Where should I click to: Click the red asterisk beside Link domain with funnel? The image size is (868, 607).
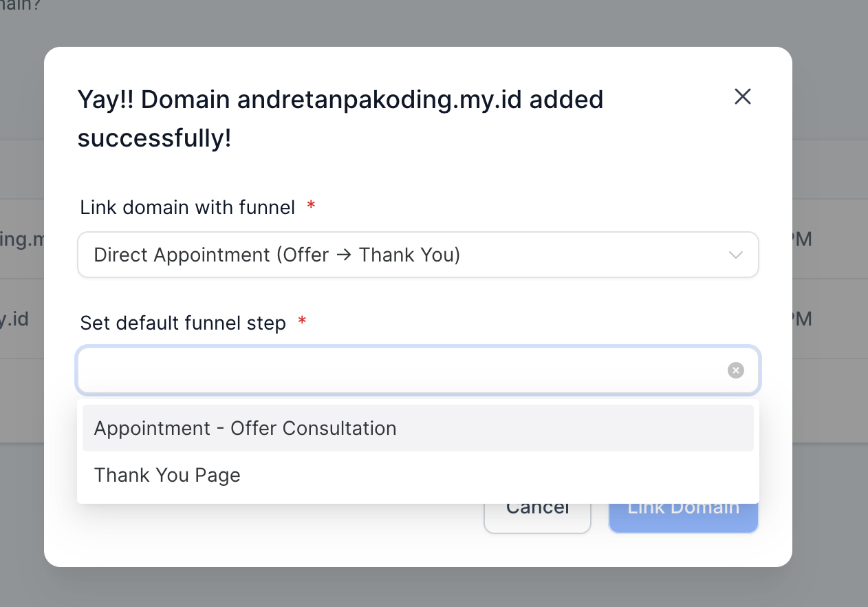[x=310, y=205]
